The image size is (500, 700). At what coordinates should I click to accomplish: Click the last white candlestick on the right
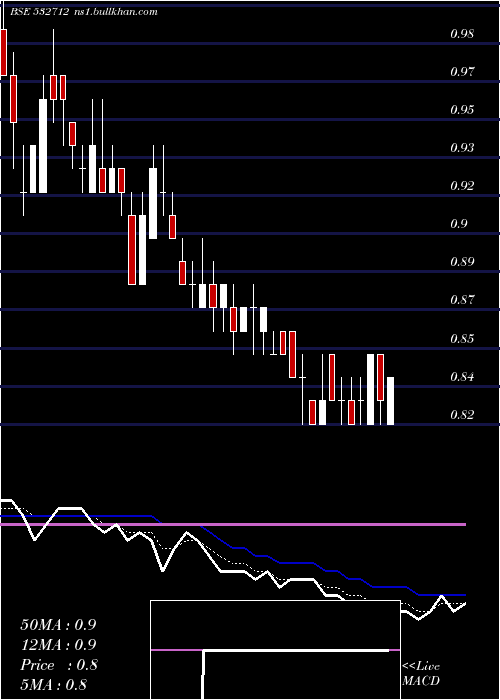390,400
